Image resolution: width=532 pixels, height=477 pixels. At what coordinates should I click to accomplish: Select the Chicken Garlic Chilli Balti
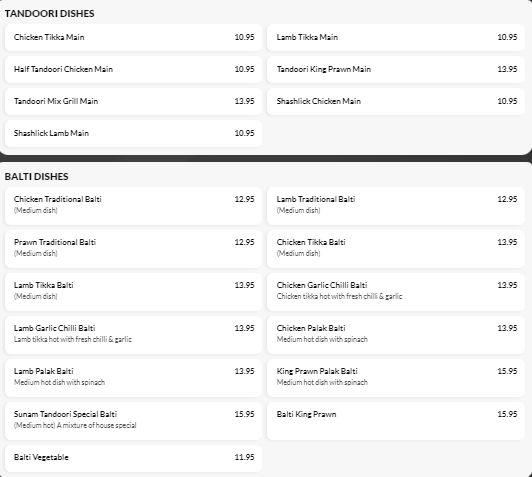[396, 292]
